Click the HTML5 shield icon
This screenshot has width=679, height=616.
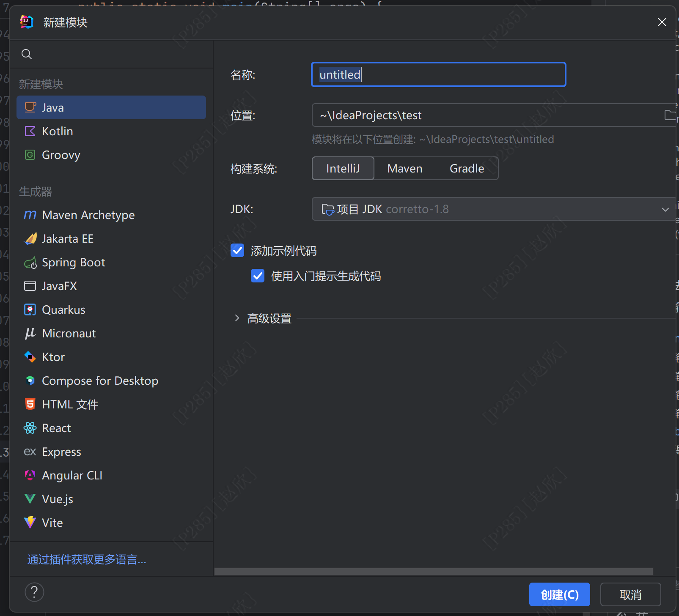click(x=30, y=404)
